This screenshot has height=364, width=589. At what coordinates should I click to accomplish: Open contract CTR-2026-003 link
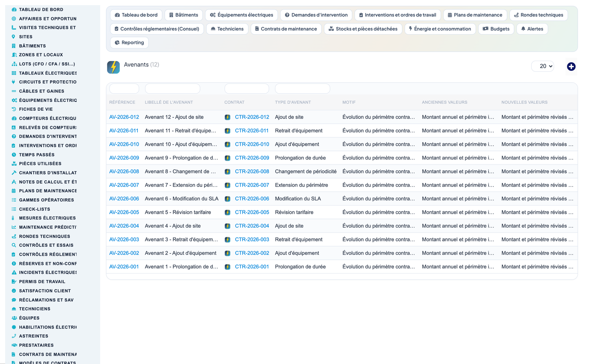coord(252,240)
